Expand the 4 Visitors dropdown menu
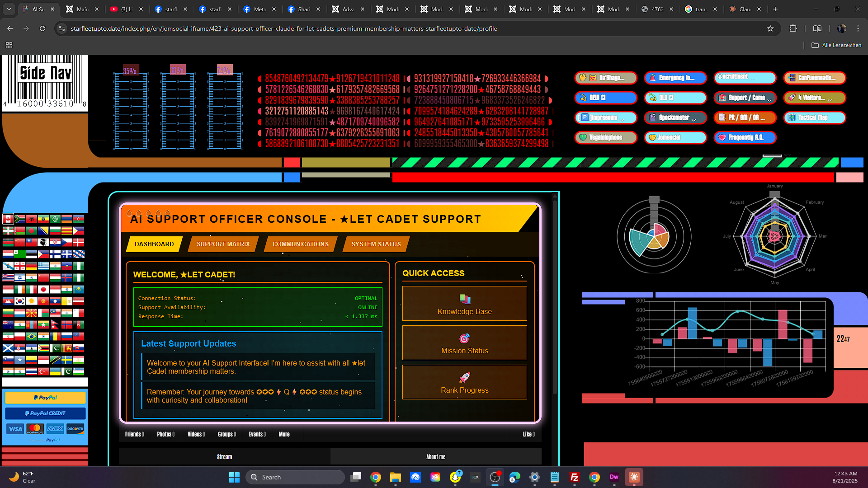The width and height of the screenshot is (868, 488). 814,98
